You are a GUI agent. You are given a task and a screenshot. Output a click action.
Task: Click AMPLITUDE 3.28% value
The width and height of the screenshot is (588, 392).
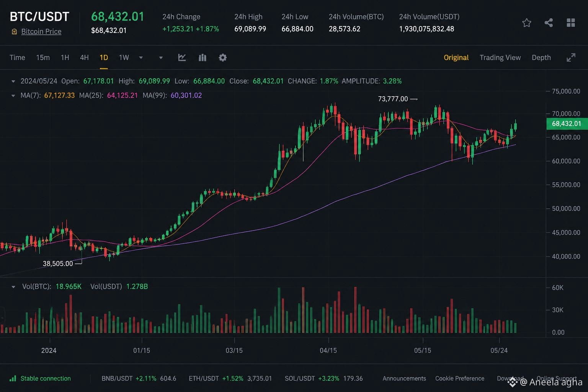(392, 81)
